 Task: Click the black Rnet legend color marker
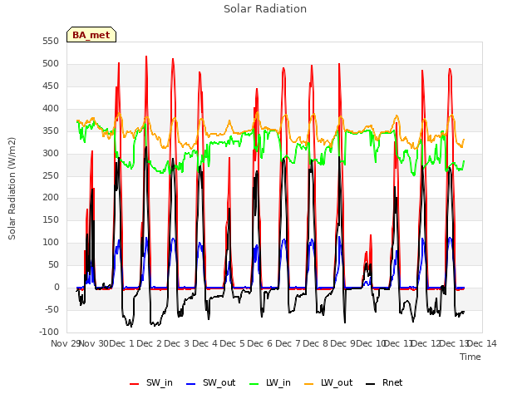pyautogui.click(x=371, y=384)
